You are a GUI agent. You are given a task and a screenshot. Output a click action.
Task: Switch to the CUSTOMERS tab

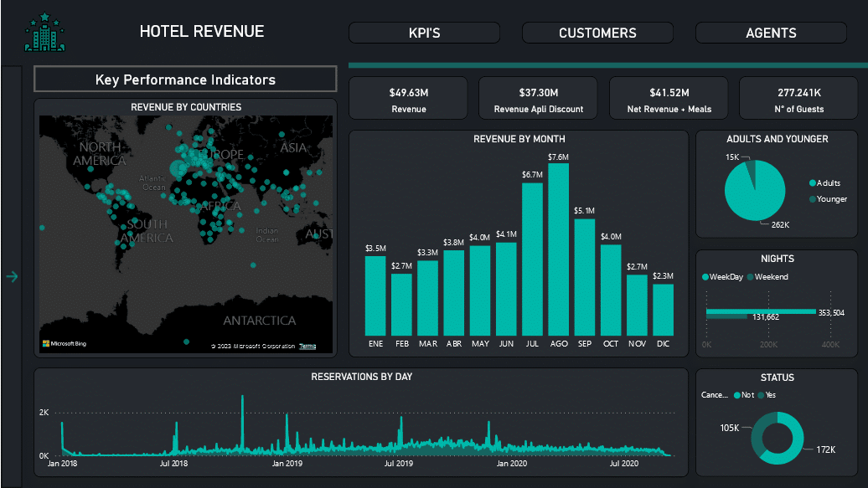point(597,33)
